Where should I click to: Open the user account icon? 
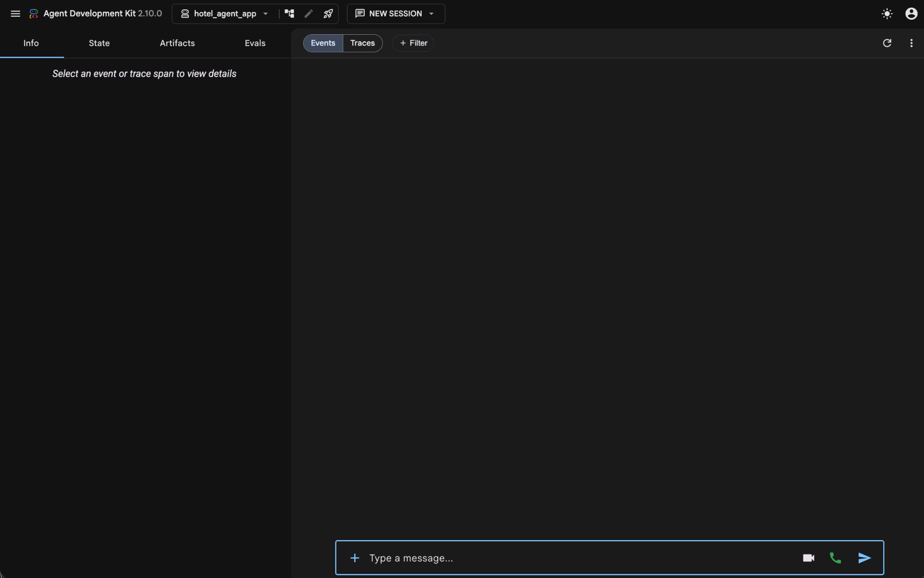point(911,14)
